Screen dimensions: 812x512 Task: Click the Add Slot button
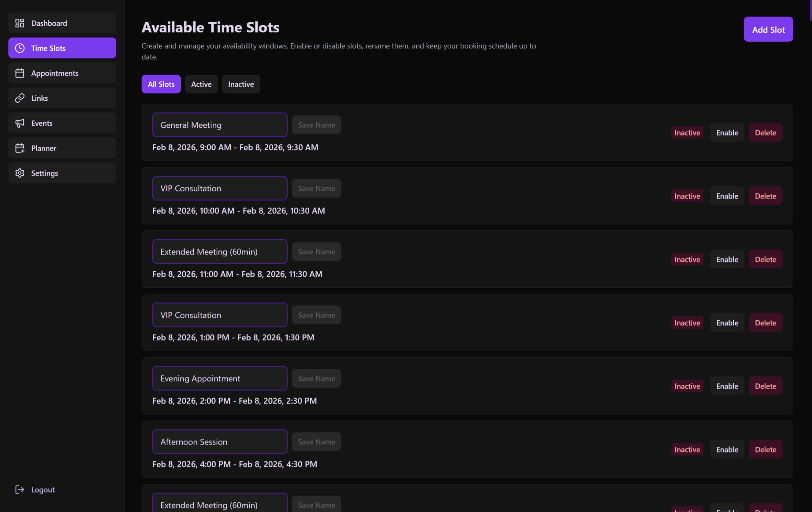pos(768,29)
